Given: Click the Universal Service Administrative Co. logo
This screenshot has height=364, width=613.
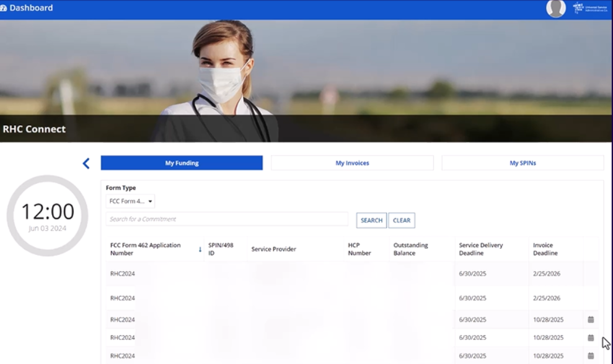Looking at the screenshot, I should point(590,8).
